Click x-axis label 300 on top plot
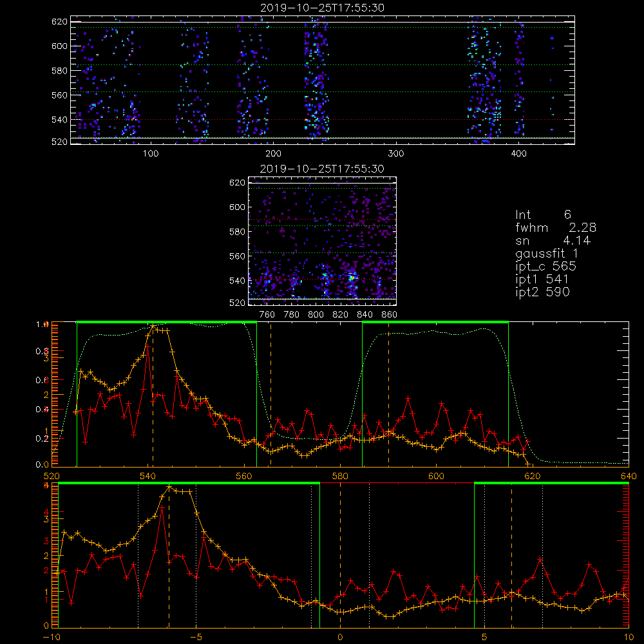 click(396, 154)
